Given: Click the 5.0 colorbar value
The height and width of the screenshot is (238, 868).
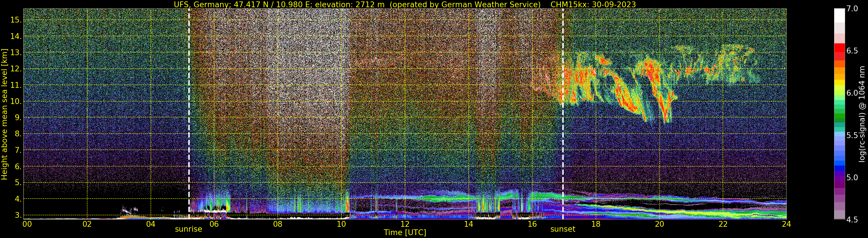Looking at the screenshot, I should tap(852, 177).
